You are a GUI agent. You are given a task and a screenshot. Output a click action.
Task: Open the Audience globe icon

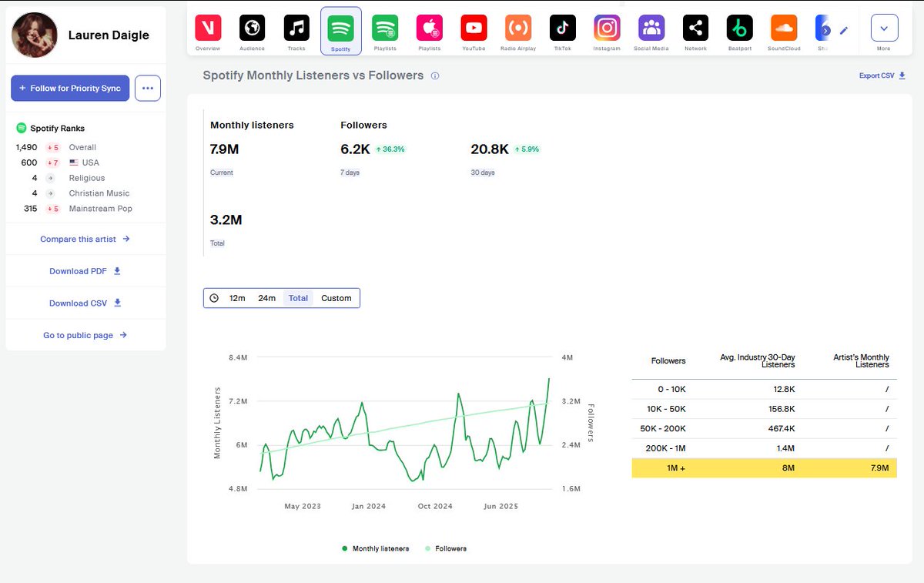pyautogui.click(x=252, y=28)
